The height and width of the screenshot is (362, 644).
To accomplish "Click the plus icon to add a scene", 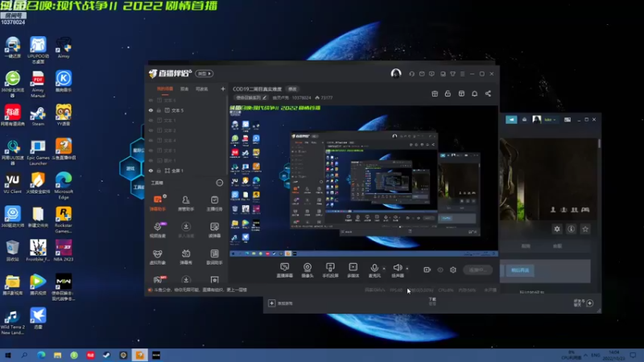I will [x=223, y=88].
